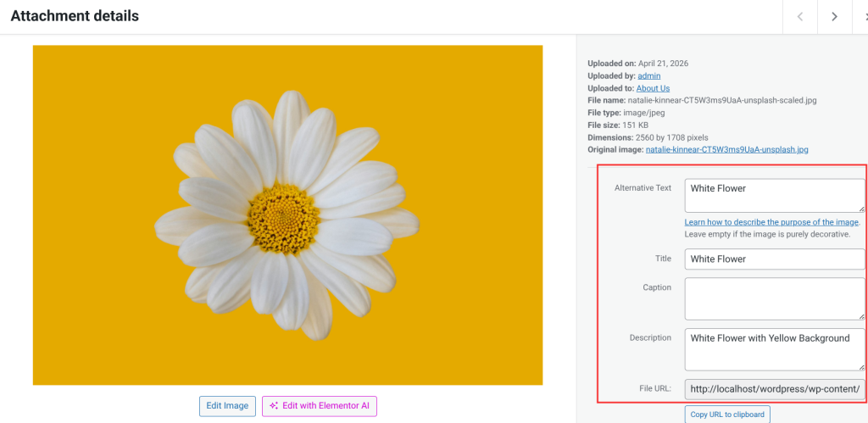Focus the empty Caption field
Screen dimensions: 868x423
coord(775,298)
